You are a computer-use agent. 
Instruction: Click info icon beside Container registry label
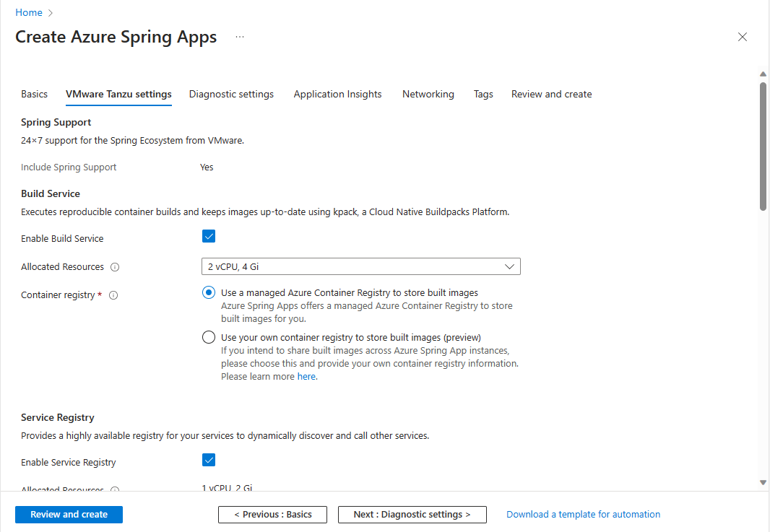click(113, 295)
